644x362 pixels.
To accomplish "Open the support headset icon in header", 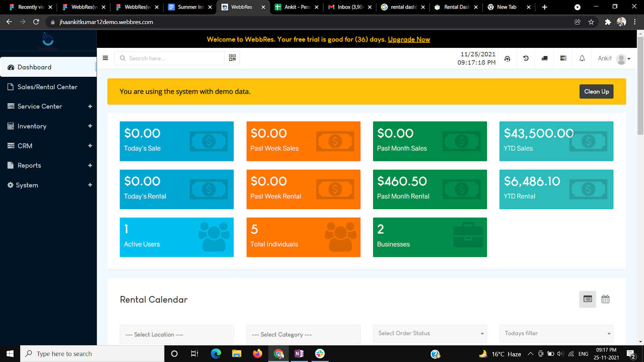I will [x=507, y=58].
